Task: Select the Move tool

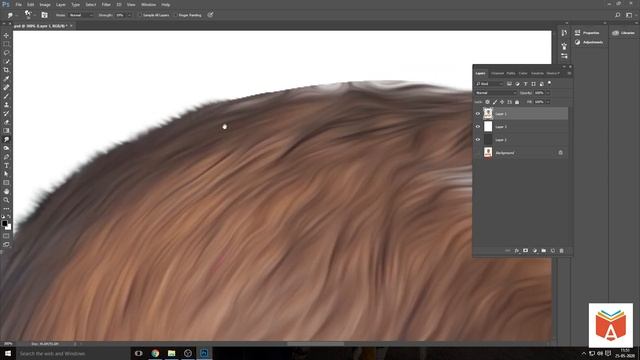Action: click(x=6, y=36)
